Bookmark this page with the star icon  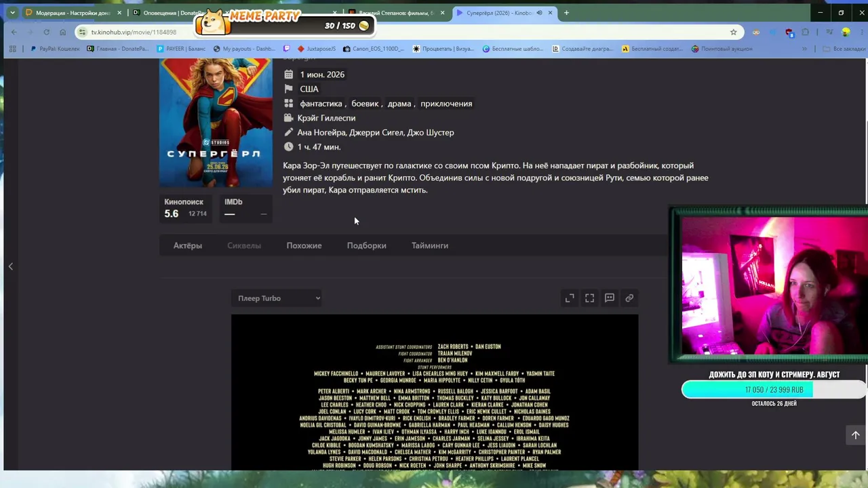click(x=733, y=32)
